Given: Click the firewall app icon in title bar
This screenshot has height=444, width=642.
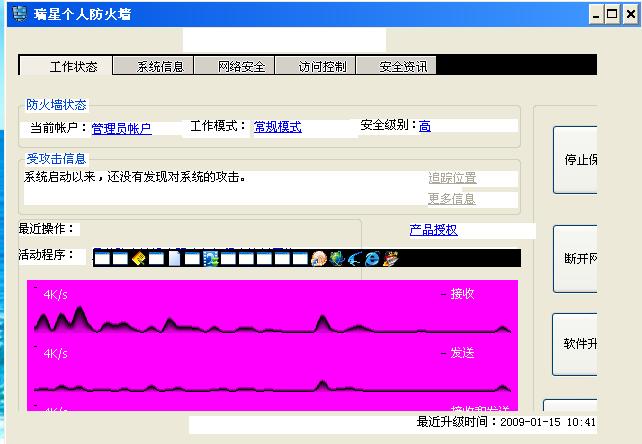Looking at the screenshot, I should 19,14.
